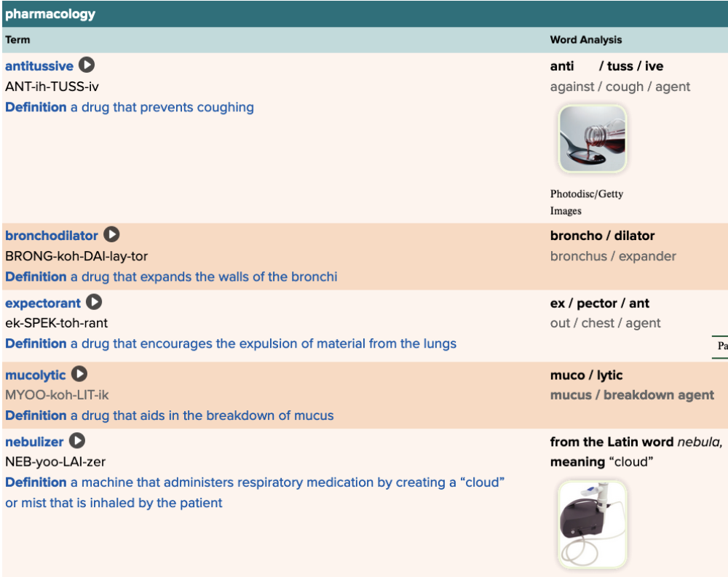Click the bronchodilator Definition label

coord(36,276)
